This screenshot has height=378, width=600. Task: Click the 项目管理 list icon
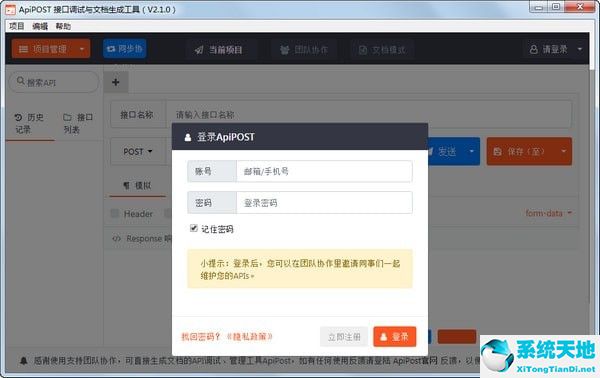point(23,49)
